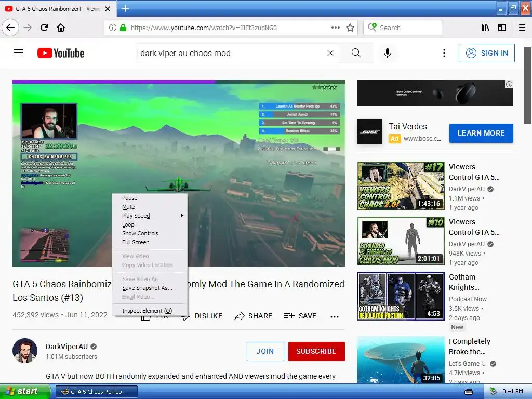The width and height of the screenshot is (532, 399).
Task: Click the Bose advertiser logo
Action: (x=370, y=132)
